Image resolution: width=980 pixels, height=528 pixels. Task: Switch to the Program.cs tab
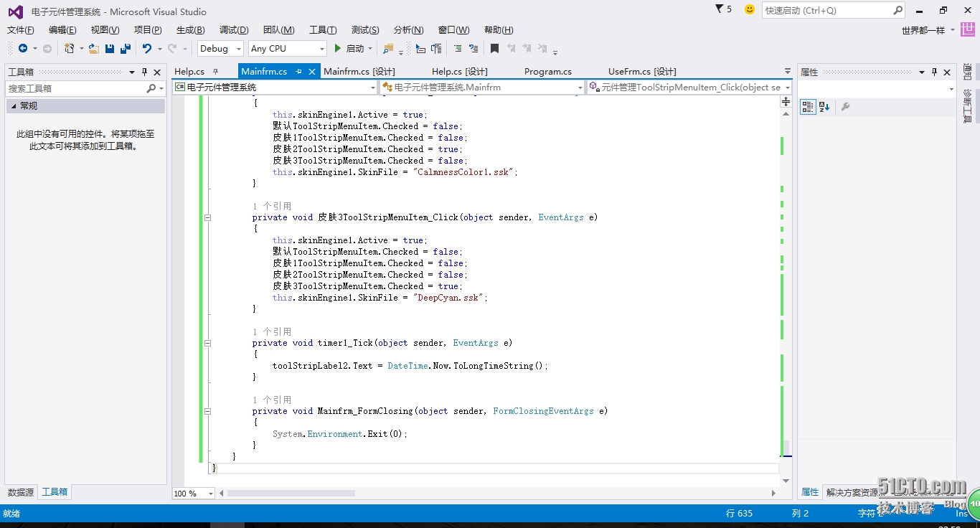point(548,72)
